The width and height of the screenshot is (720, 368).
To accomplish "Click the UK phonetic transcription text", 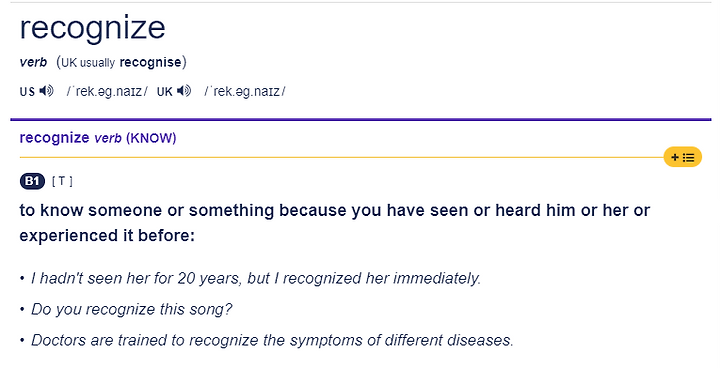I will pyautogui.click(x=245, y=91).
